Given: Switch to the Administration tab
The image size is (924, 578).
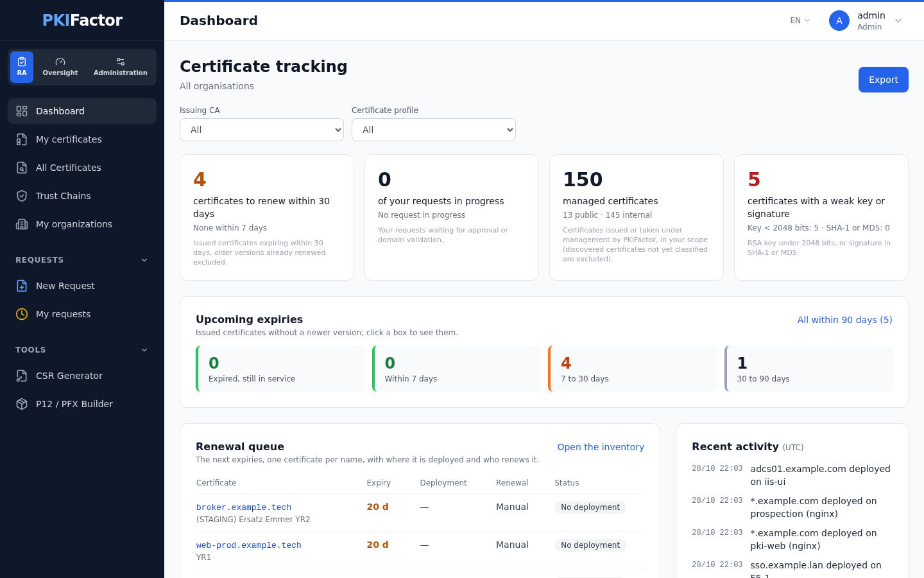Looking at the screenshot, I should click(x=121, y=67).
